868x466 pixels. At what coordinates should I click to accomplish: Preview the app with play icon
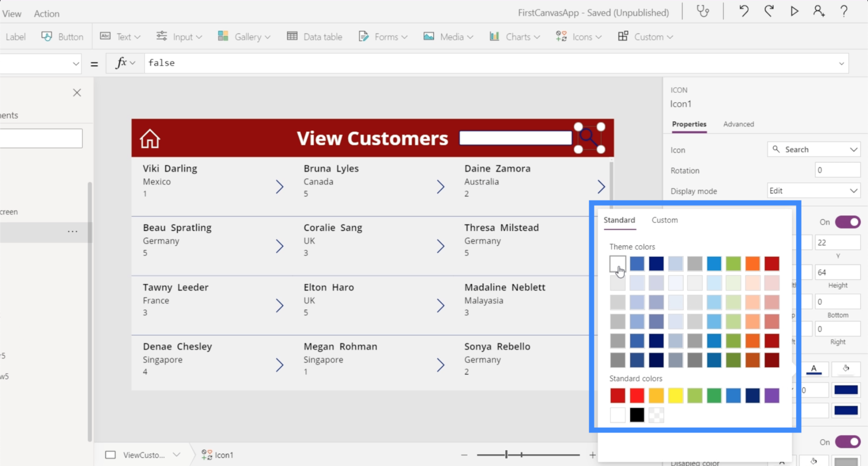tap(794, 11)
